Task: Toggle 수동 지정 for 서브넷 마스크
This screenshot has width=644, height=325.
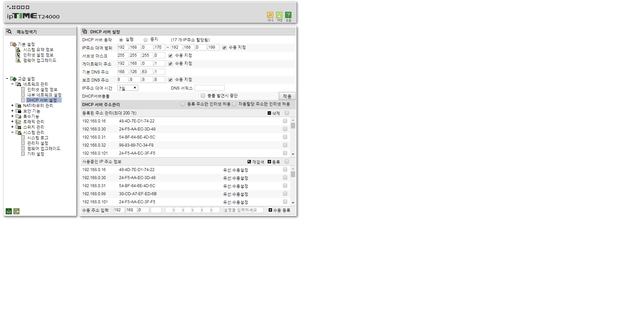Action: [170, 56]
